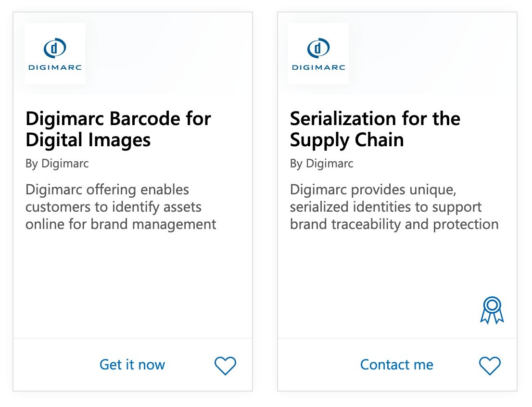Click the Digimarc logo on the Serialization card

(x=318, y=54)
